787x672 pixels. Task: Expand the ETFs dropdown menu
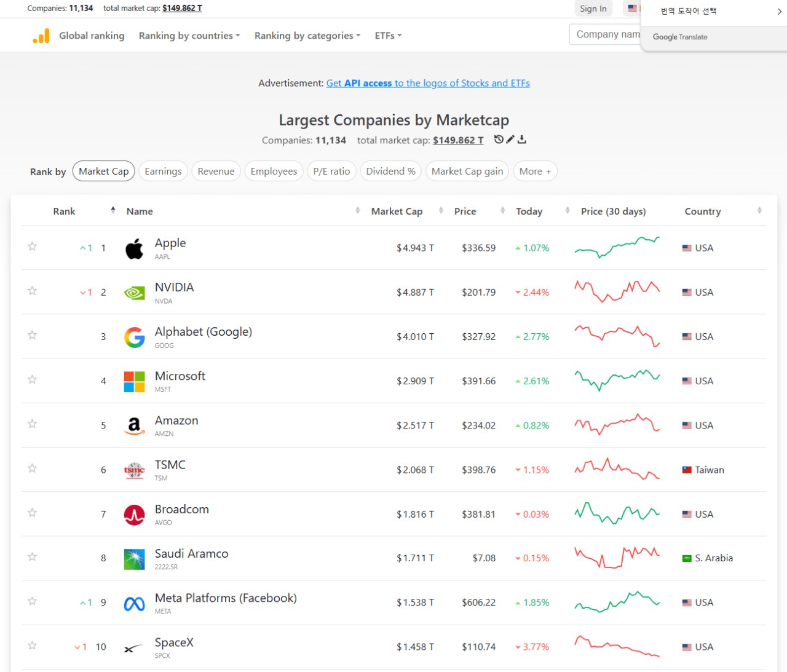click(x=388, y=36)
